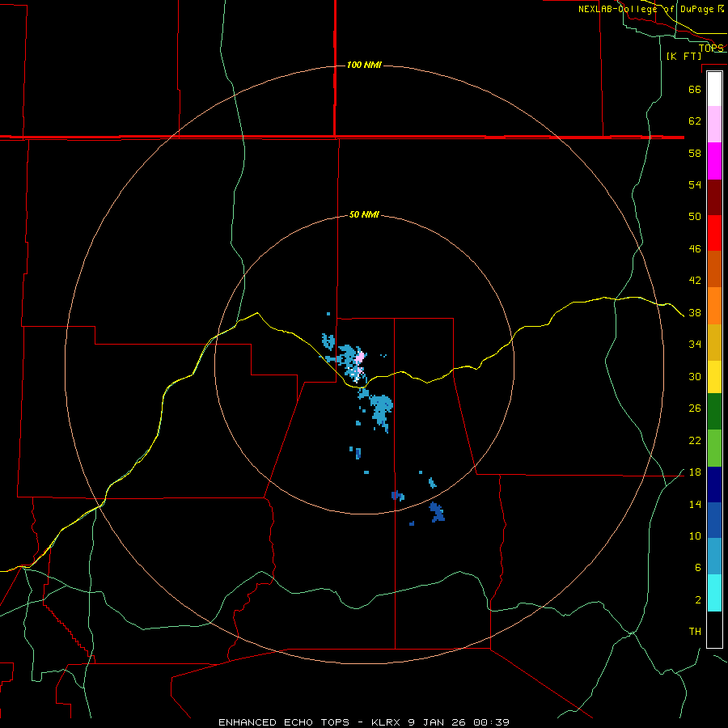This screenshot has height=728, width=728.
Task: Click the legend value "50"
Action: (695, 216)
